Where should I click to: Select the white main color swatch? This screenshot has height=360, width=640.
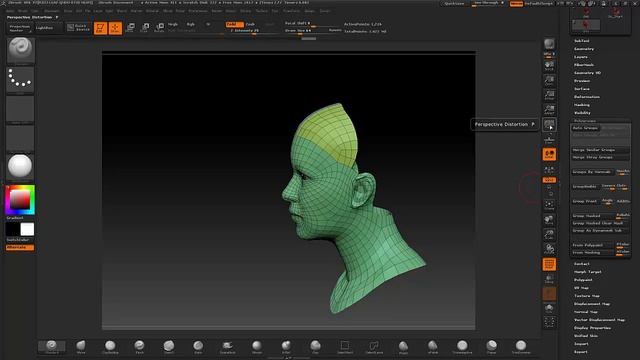(x=27, y=229)
